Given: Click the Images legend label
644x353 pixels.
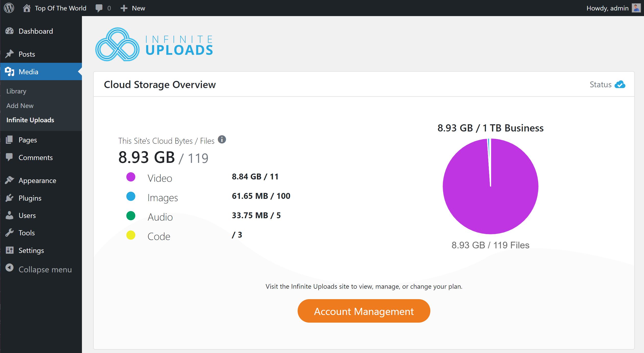Looking at the screenshot, I should coord(163,198).
